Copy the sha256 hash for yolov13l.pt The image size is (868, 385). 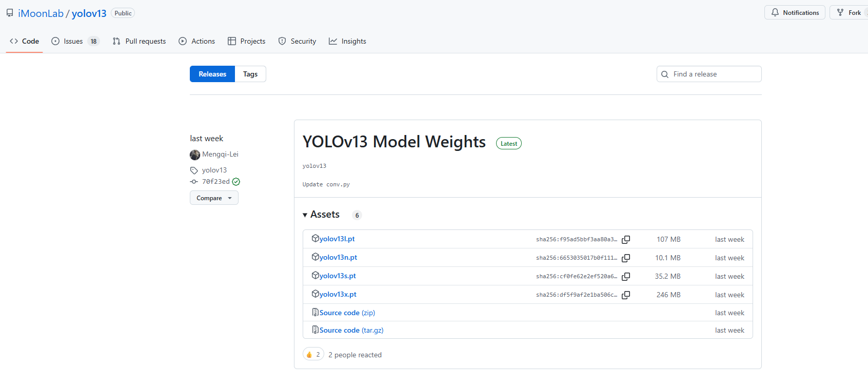626,240
